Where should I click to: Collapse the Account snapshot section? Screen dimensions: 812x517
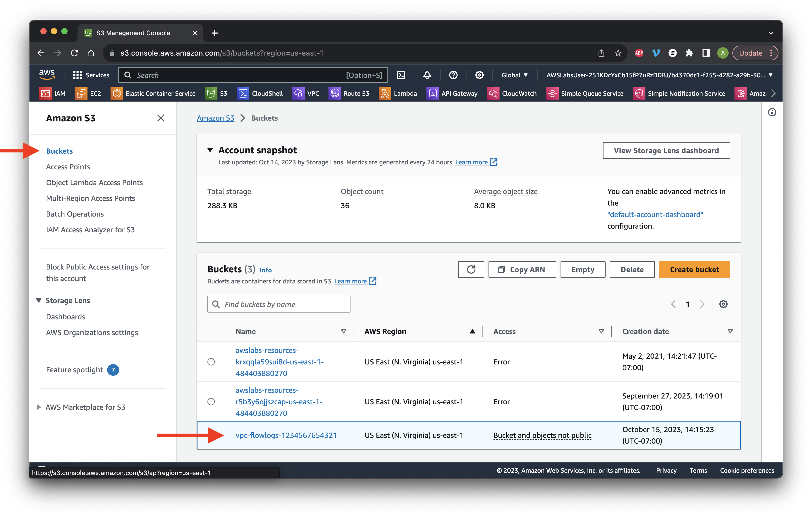pyautogui.click(x=210, y=150)
